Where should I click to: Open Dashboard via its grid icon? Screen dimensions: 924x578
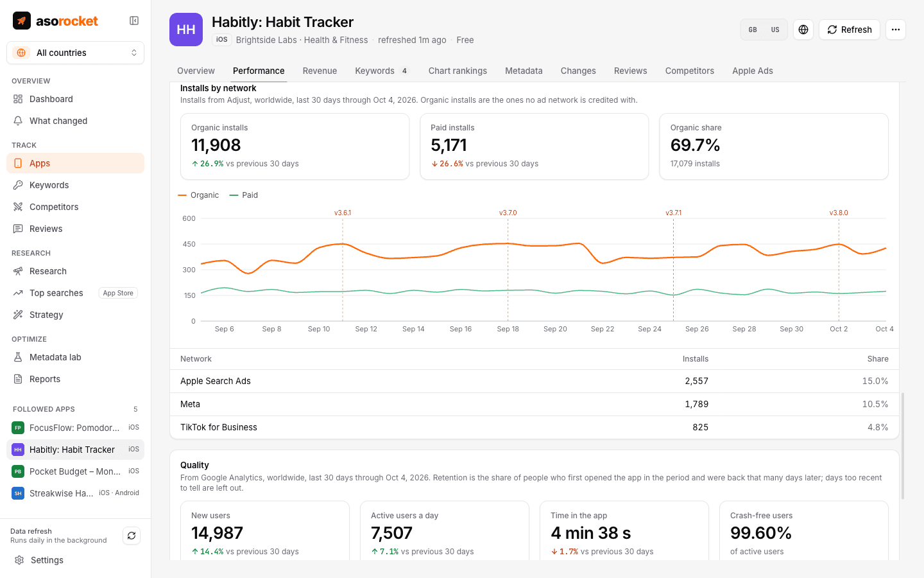(18, 99)
